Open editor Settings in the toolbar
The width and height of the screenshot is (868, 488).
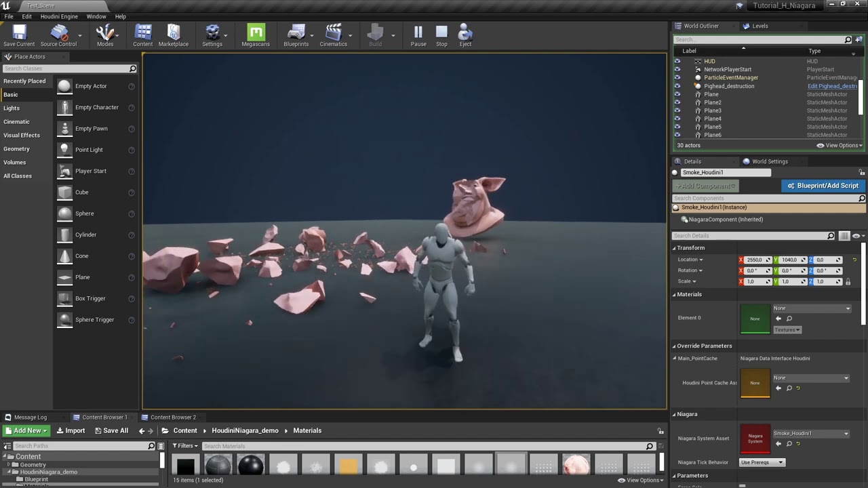(212, 36)
